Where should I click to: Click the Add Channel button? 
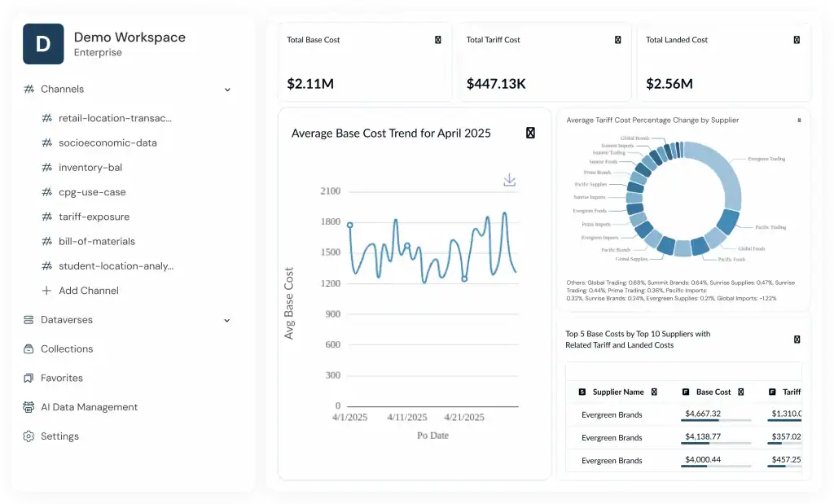(88, 291)
